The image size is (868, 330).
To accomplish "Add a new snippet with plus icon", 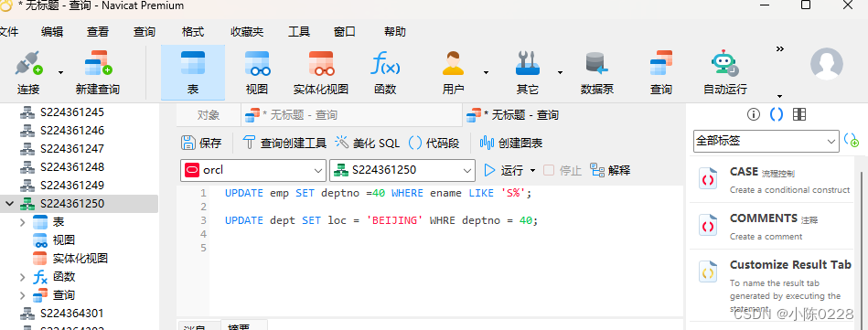I will coord(852,141).
